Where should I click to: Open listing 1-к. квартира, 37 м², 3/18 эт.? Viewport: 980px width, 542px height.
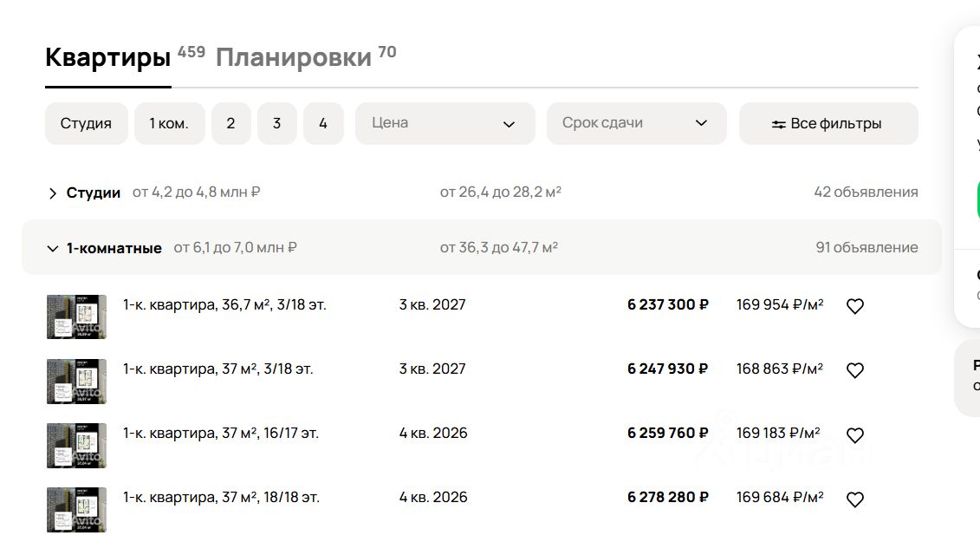217,369
